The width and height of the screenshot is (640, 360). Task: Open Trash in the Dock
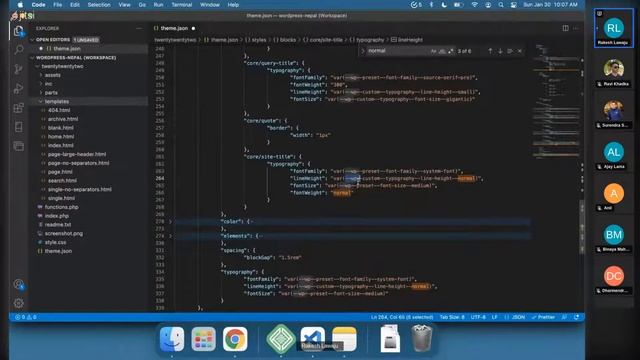421,338
